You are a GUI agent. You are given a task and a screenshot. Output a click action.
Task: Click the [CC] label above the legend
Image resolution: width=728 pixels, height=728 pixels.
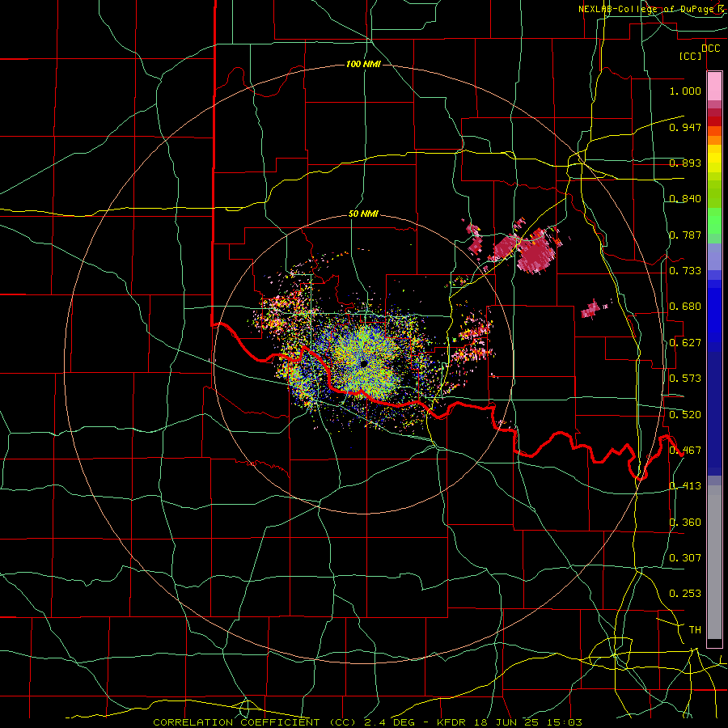click(691, 56)
